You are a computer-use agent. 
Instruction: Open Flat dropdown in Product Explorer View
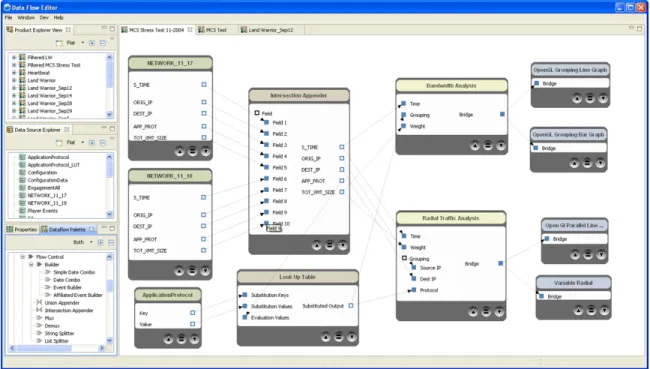click(x=82, y=43)
